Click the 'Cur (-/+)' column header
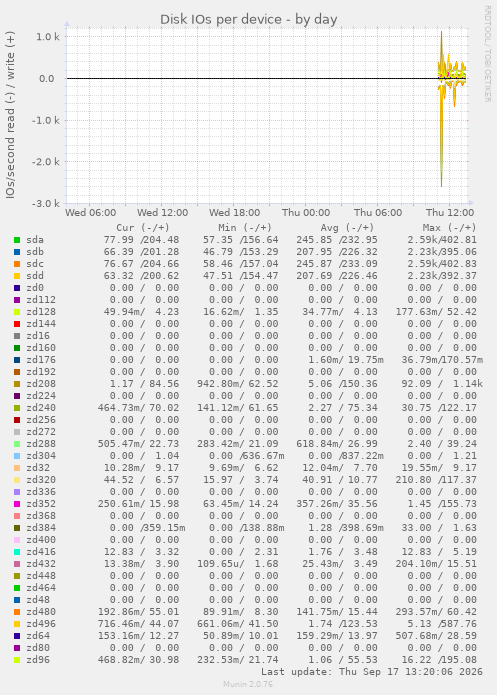The image size is (497, 695). click(x=143, y=227)
